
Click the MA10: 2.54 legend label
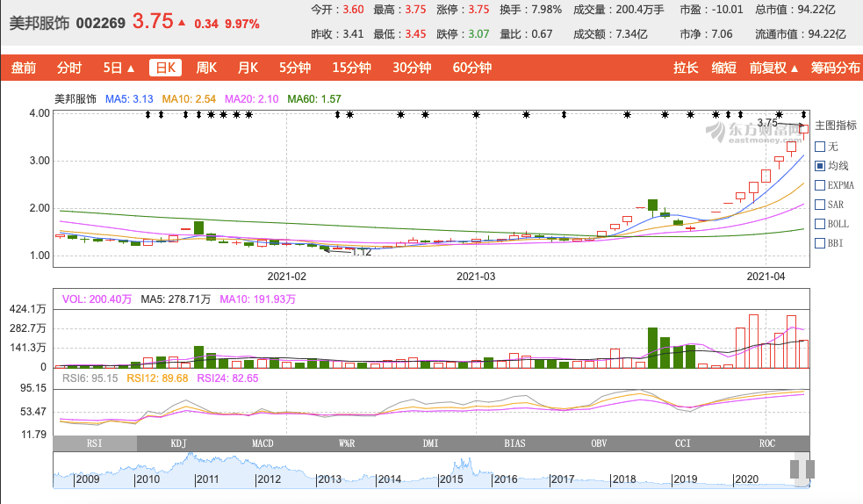tap(189, 99)
